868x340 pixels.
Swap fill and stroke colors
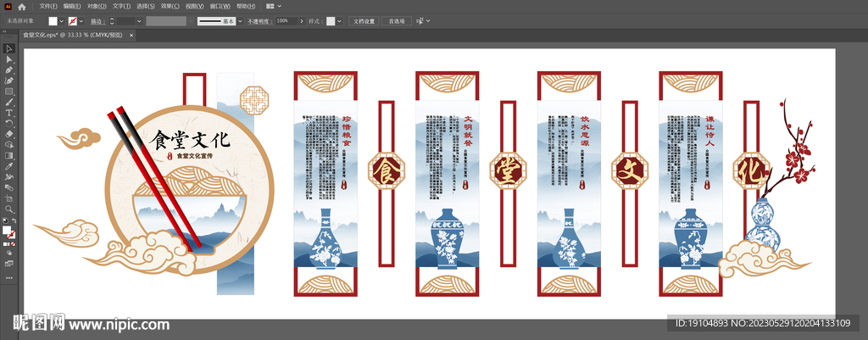14,220
